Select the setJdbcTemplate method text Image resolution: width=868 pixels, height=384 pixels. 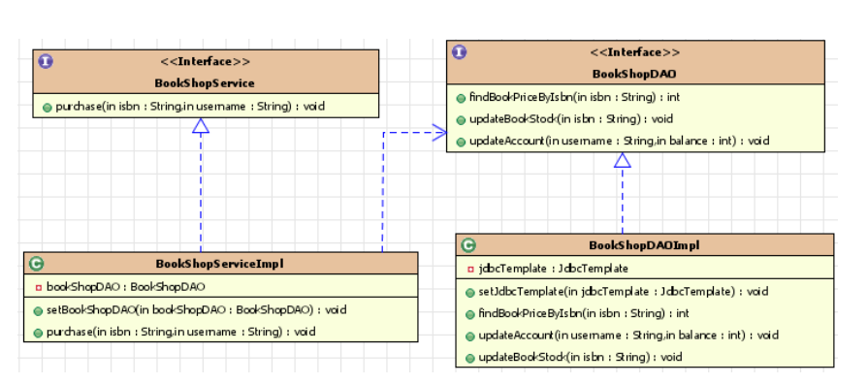(x=623, y=292)
